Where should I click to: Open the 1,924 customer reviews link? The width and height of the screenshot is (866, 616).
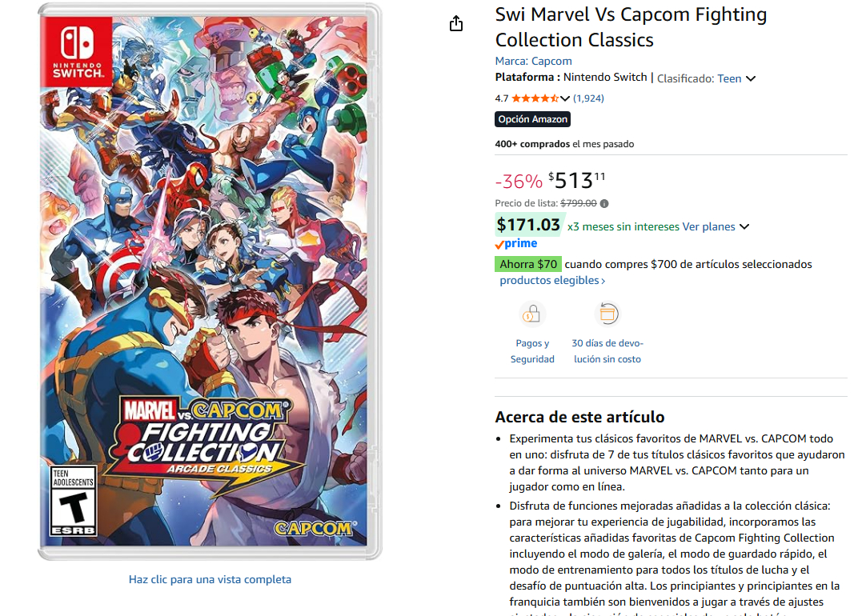coord(588,98)
